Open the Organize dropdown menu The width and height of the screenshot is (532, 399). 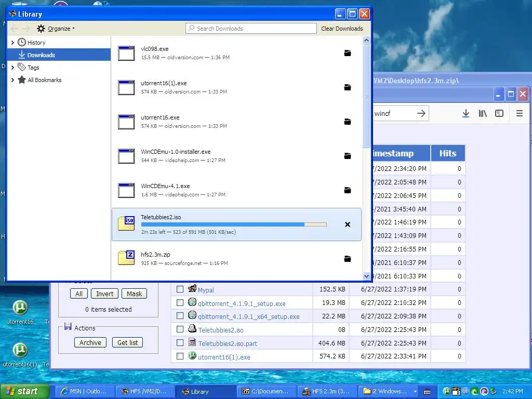click(61, 29)
